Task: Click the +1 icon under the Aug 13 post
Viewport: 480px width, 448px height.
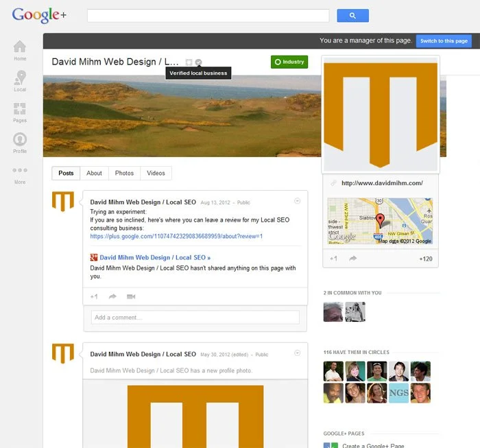Action: point(94,296)
